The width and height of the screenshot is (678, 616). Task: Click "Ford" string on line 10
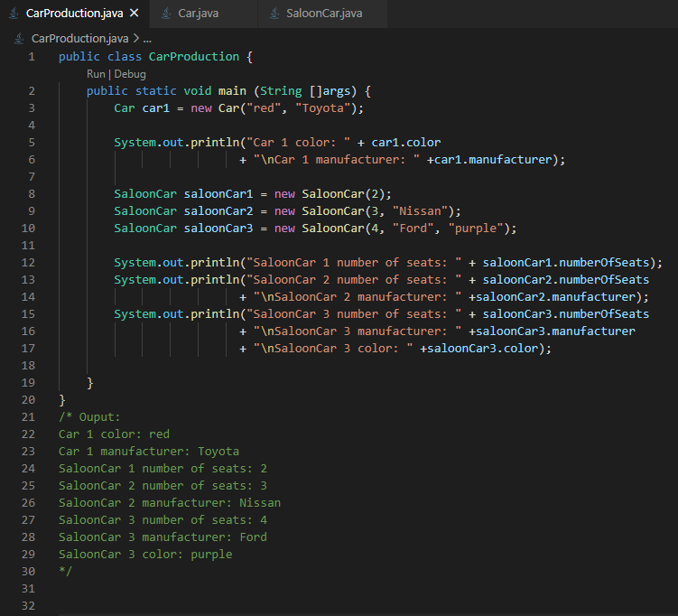tap(413, 229)
